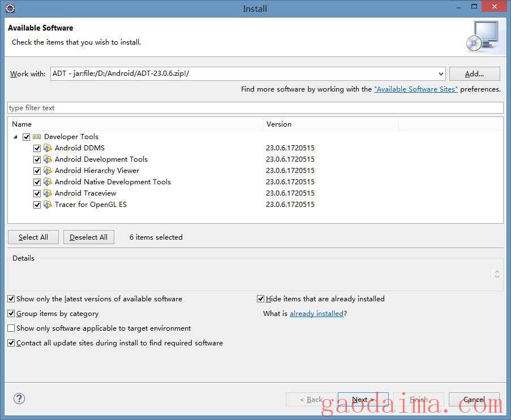Enable Show only software applicable to target environment

pos(11,328)
